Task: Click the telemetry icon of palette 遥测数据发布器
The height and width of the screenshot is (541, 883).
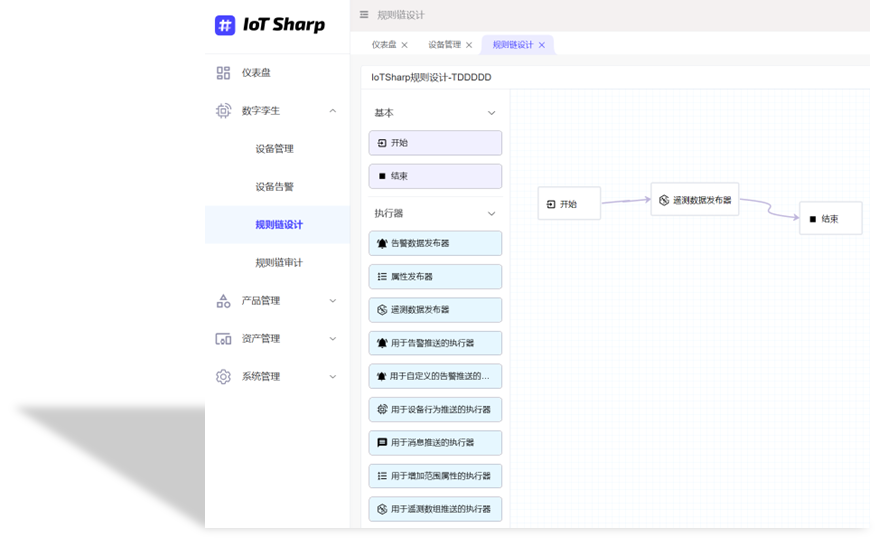Action: click(x=382, y=310)
